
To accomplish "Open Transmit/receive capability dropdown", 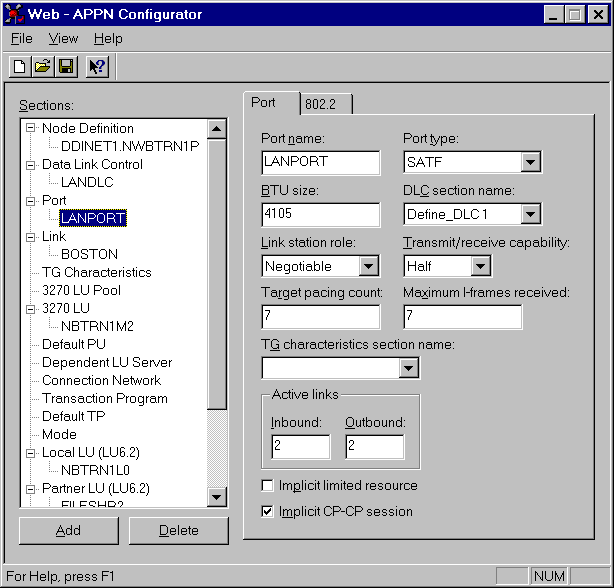I will pyautogui.click(x=481, y=266).
